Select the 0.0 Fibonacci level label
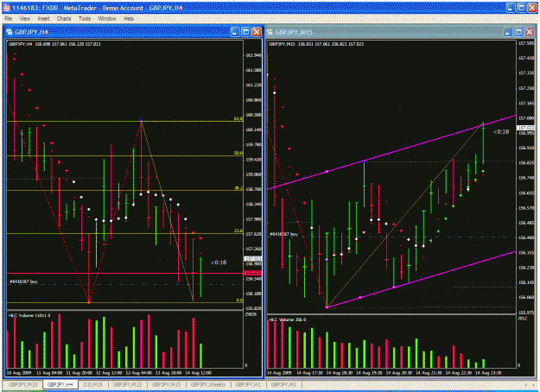 [239, 300]
